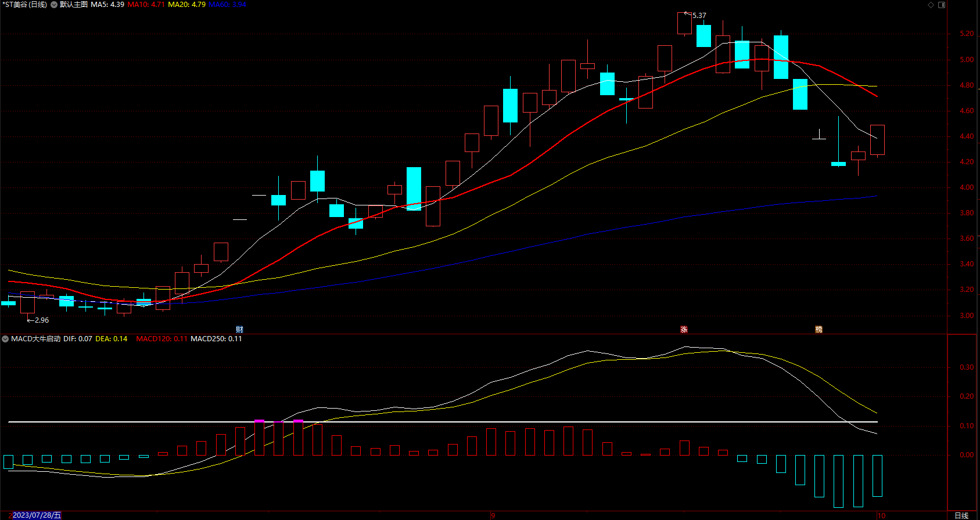Image resolution: width=980 pixels, height=520 pixels.
Task: Expand the MACD大牛启动 indicator dropdown arrow
Action: pos(5,339)
